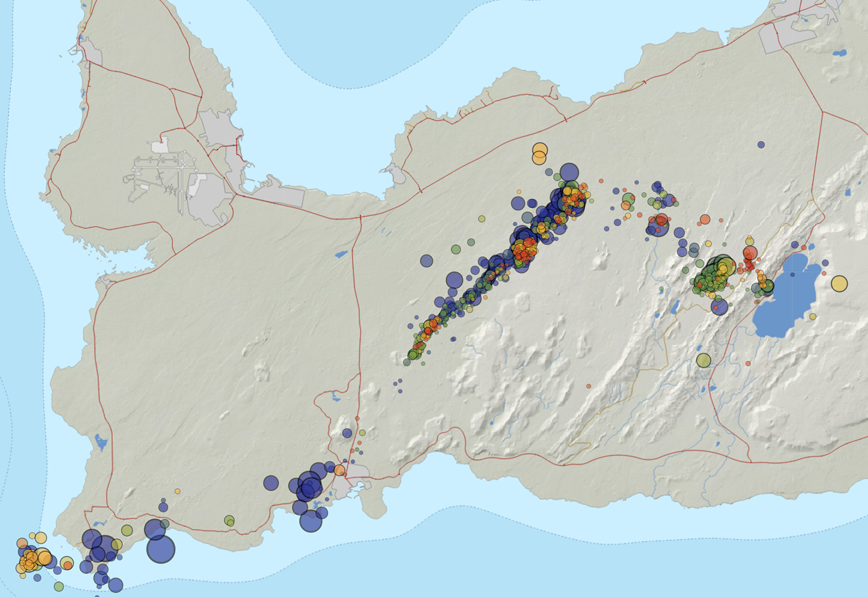868x597 pixels.
Task: Select the tiny yellow dot inland from the southwest coast
Action: 177,491
